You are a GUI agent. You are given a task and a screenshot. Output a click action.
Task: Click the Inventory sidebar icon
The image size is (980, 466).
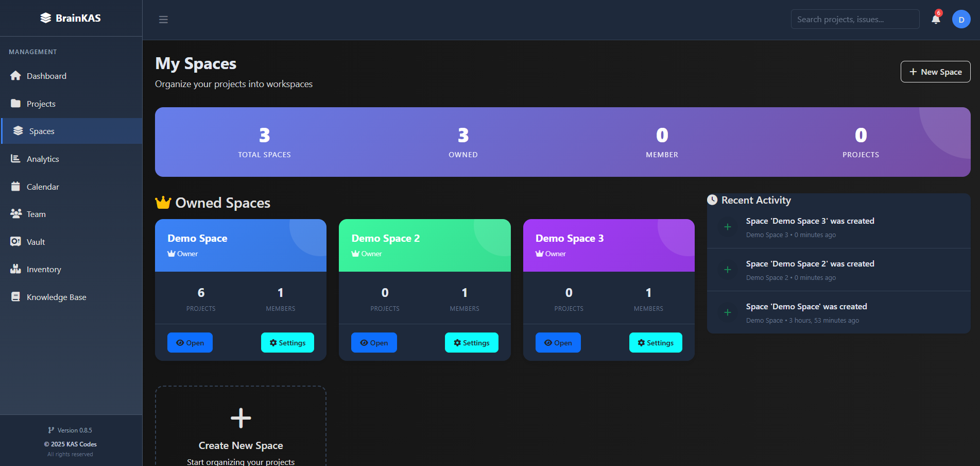(15, 269)
